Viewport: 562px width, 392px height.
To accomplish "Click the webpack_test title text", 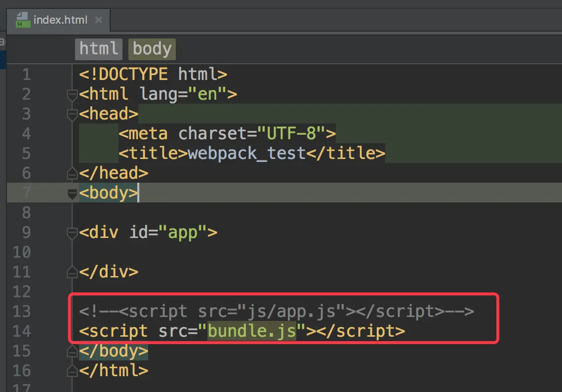I will [246, 154].
